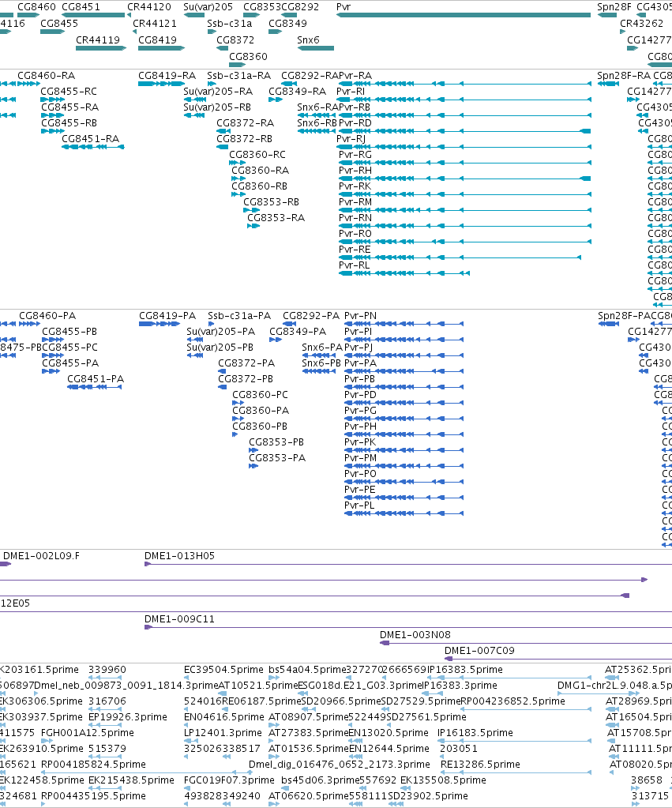
Task: Open the CR44121 gene feature
Action: coord(134,32)
